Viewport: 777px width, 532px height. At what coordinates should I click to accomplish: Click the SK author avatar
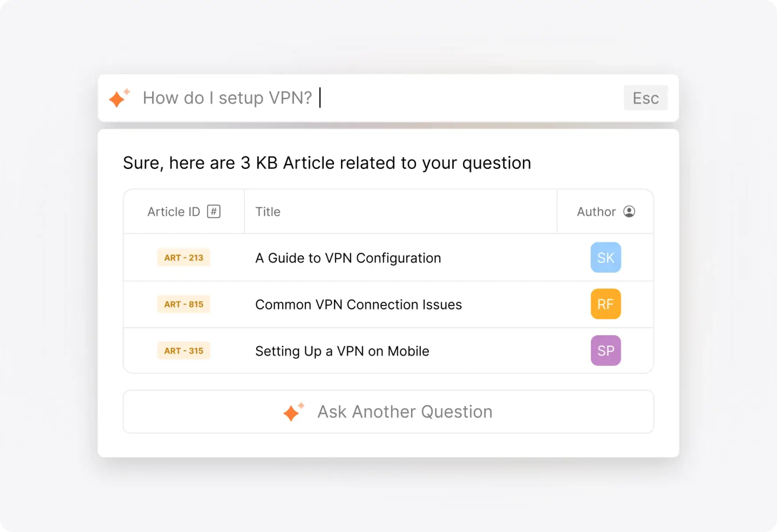click(606, 257)
